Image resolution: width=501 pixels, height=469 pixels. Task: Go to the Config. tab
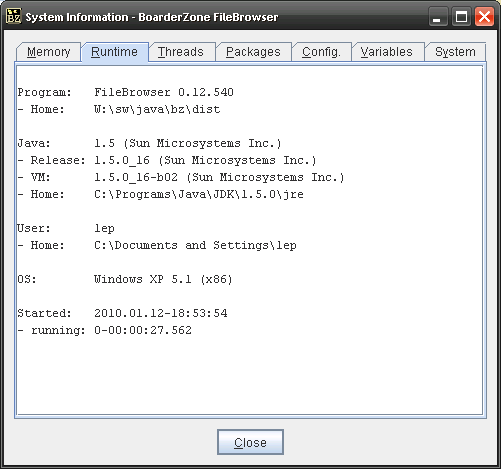click(x=321, y=52)
